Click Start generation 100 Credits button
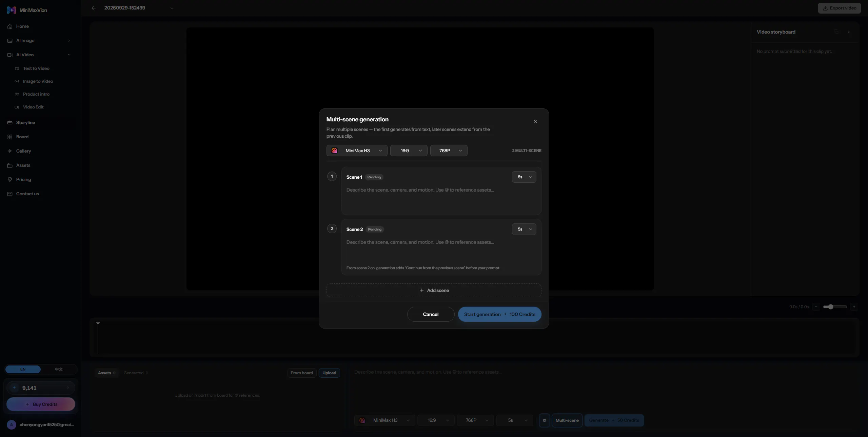 point(499,314)
